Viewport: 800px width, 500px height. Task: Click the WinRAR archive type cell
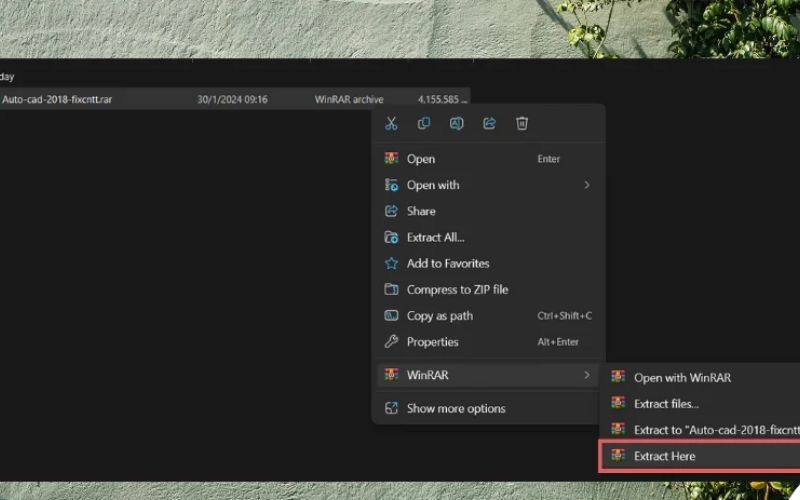(x=349, y=99)
